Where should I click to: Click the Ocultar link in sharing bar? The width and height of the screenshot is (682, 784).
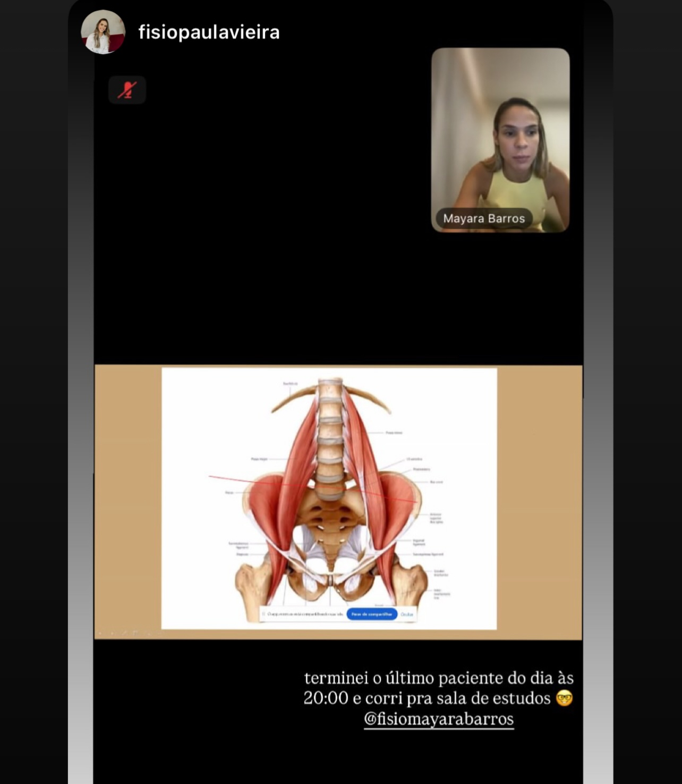pyautogui.click(x=407, y=614)
